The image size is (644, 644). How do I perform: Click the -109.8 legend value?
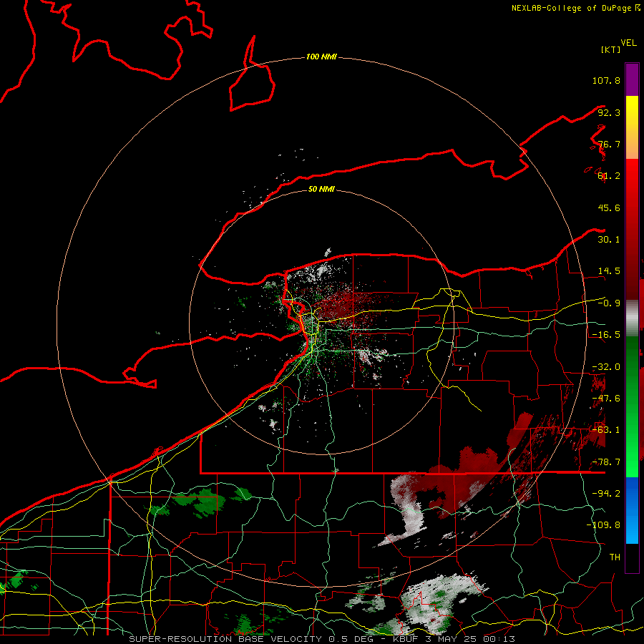603,525
